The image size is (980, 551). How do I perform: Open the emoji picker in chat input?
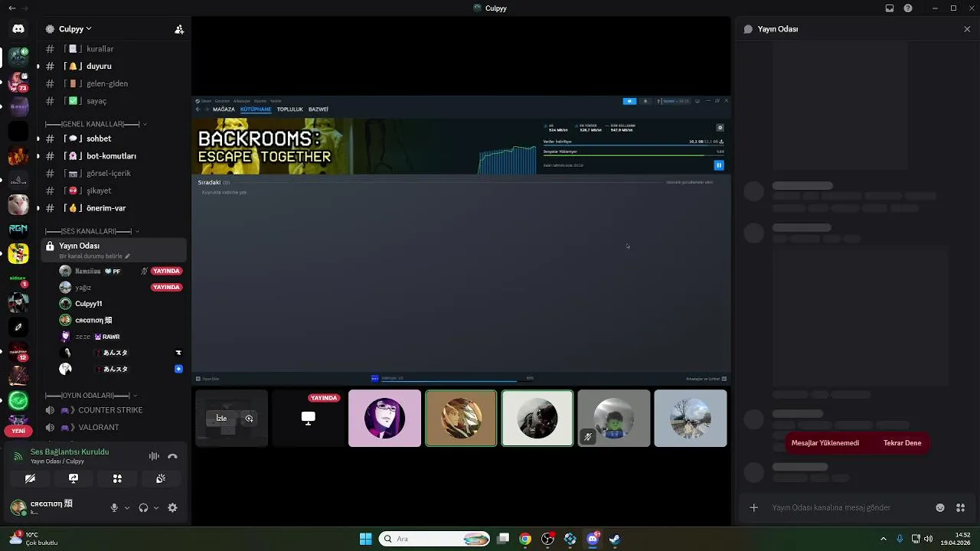(940, 507)
